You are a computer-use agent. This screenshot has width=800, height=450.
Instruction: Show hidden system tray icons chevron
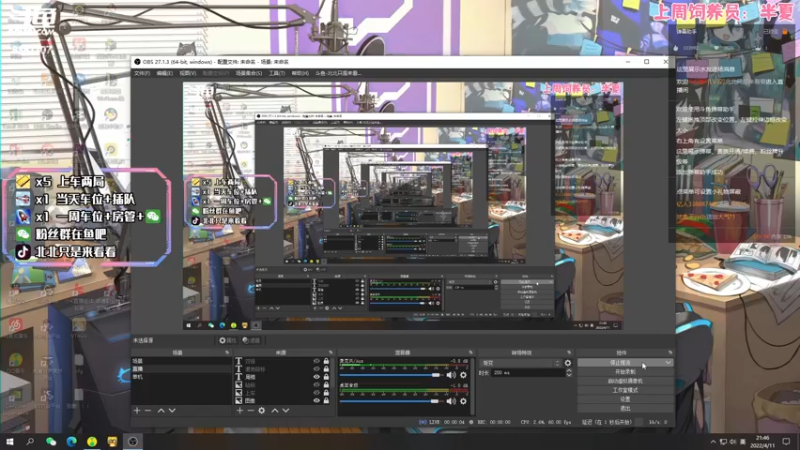tap(713, 441)
